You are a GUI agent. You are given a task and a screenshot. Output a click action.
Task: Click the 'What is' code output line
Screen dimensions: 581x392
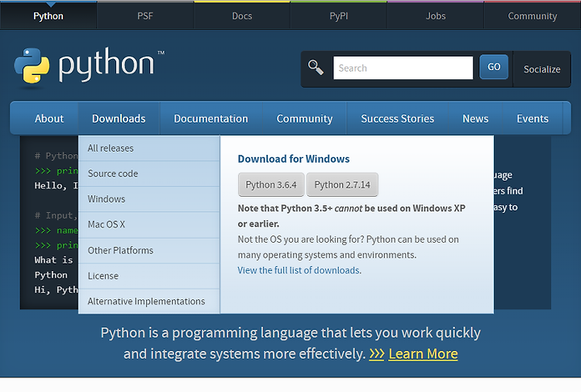pyautogui.click(x=54, y=260)
